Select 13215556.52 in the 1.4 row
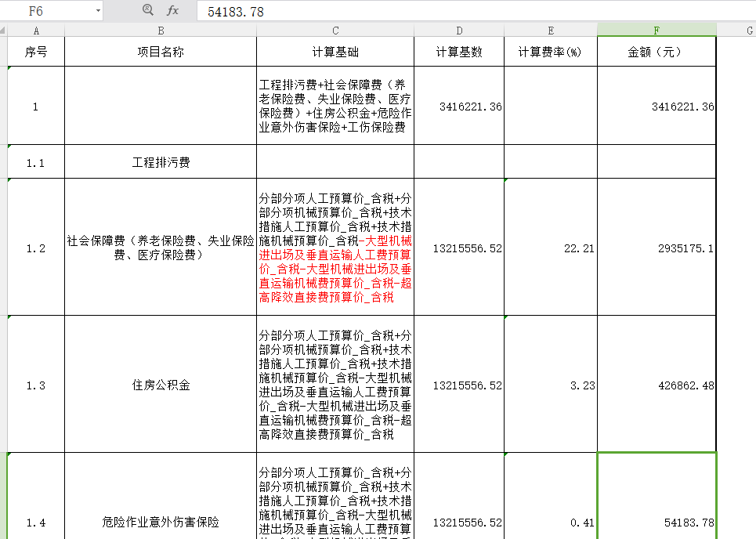Image resolution: width=756 pixels, height=539 pixels. click(x=459, y=496)
